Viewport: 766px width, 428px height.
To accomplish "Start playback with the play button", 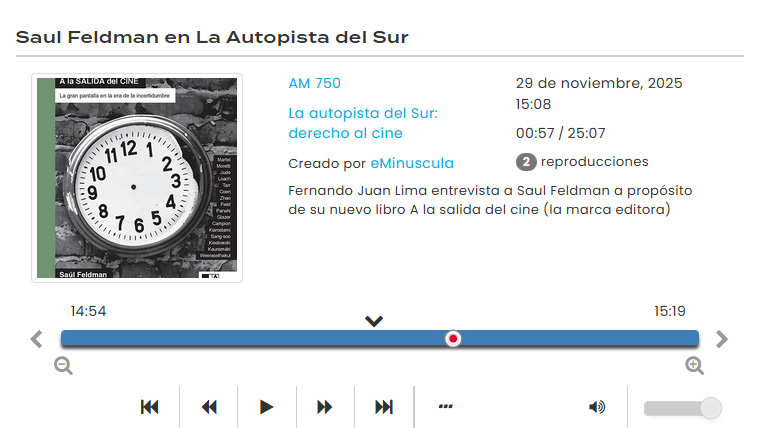I will point(266,407).
